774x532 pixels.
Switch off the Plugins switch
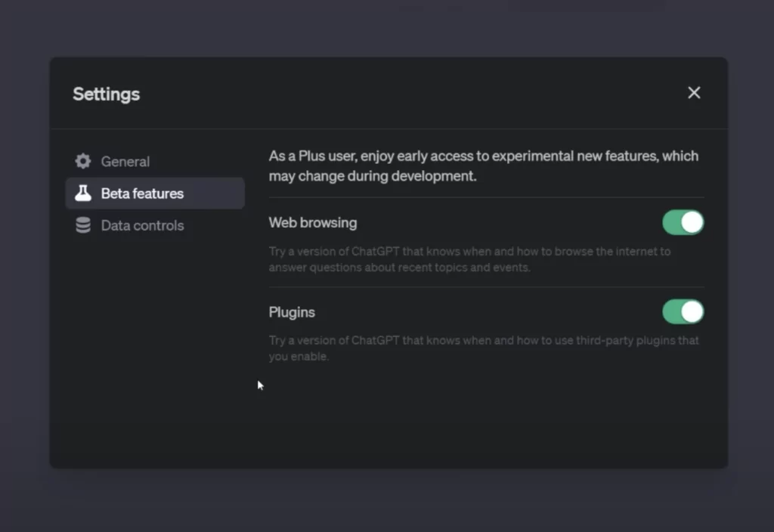tap(683, 311)
